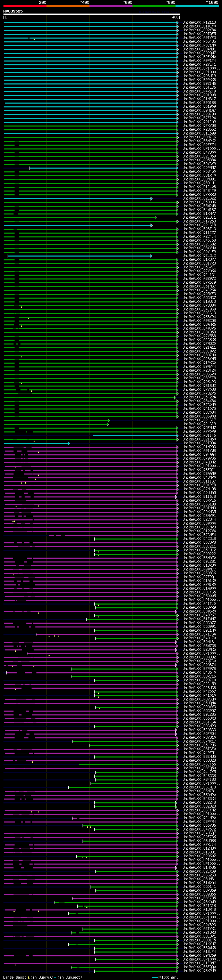222x980 pixels.
Task: Click the purple ~60% identity legend segment
Action: [111, 6]
